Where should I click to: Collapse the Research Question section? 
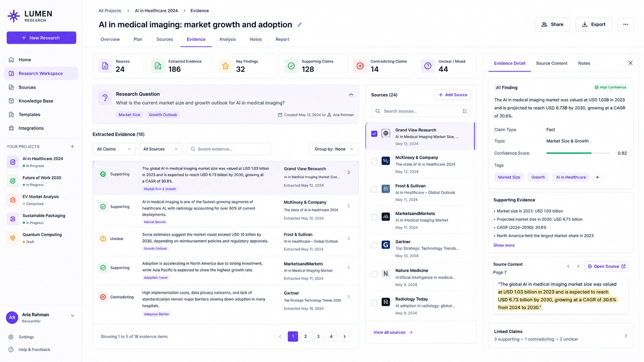coord(351,95)
